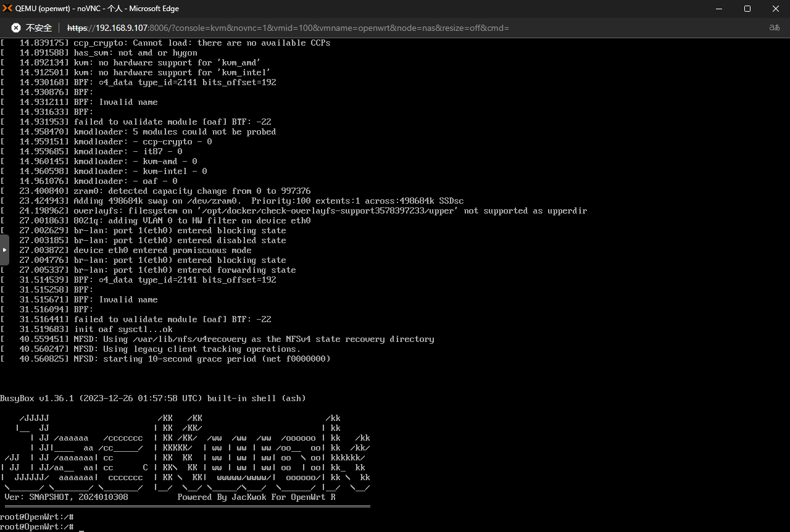Click the timestamp 14.930168 BPF o4_data line

pos(138,83)
